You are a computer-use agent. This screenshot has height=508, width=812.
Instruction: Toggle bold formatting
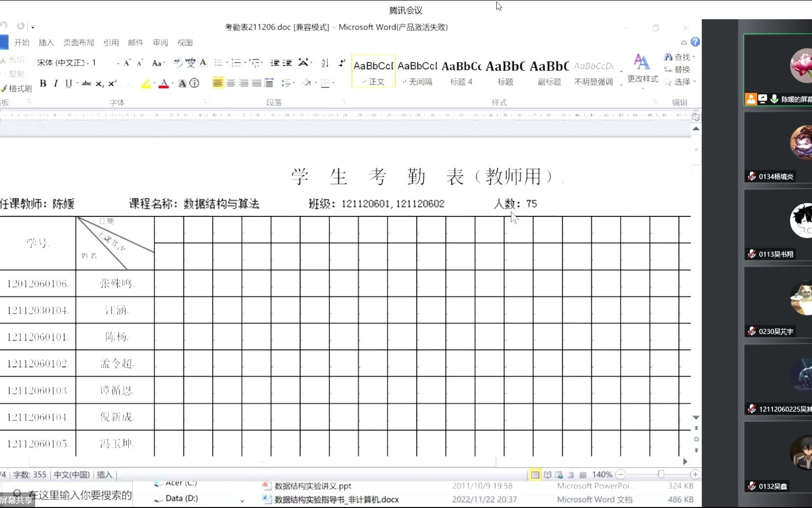tap(43, 84)
